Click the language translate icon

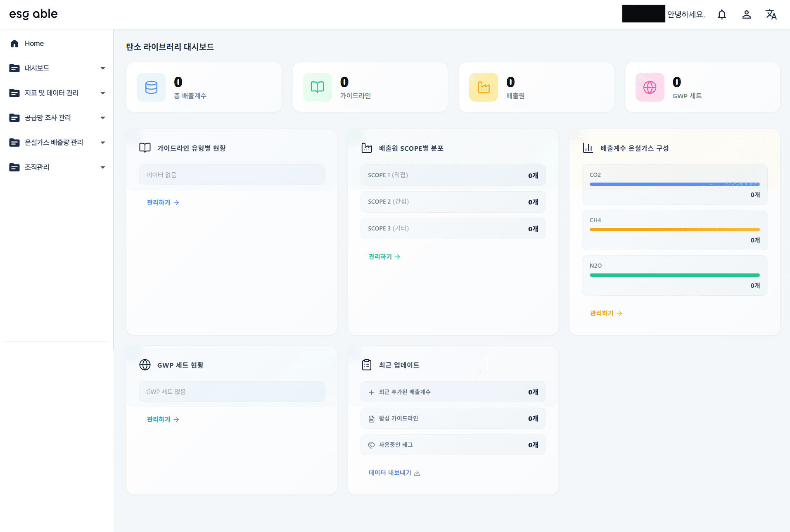coord(771,14)
